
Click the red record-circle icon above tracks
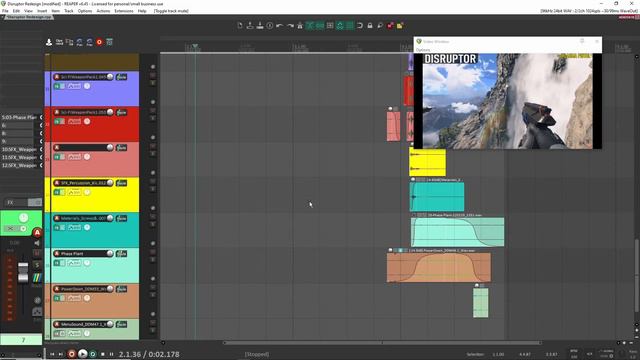(x=99, y=42)
